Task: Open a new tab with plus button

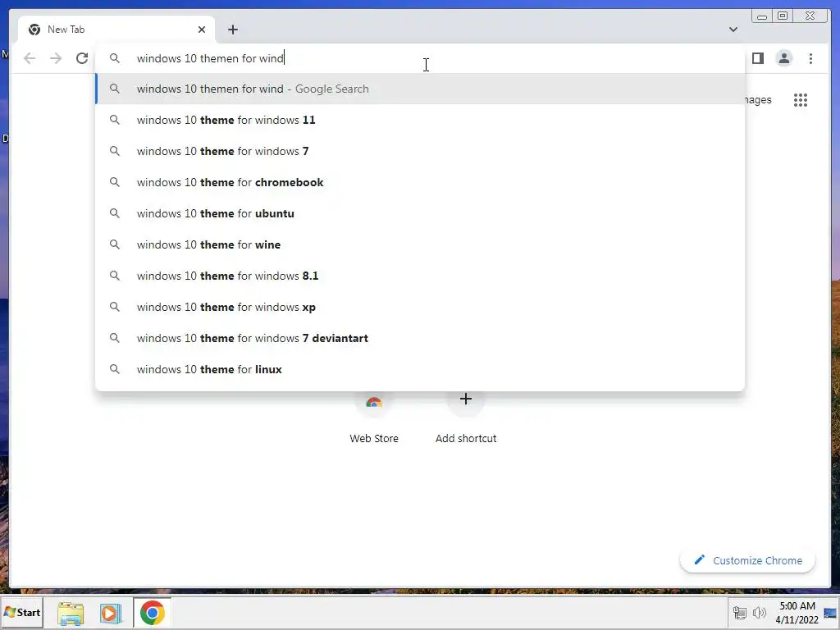Action: pyautogui.click(x=232, y=30)
